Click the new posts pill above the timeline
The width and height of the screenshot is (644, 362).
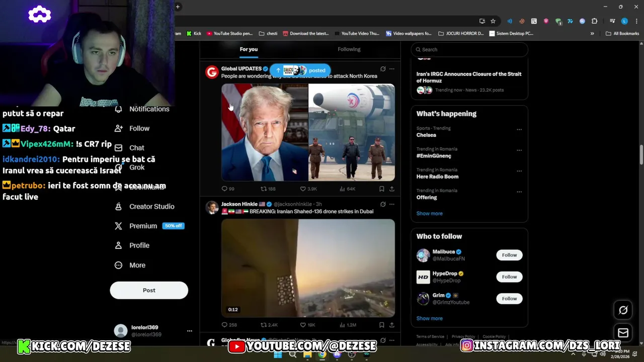(x=300, y=70)
